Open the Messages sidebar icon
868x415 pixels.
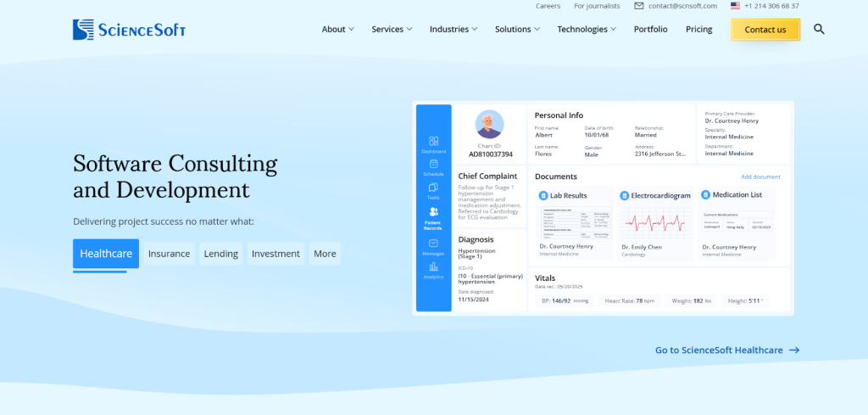pos(433,244)
